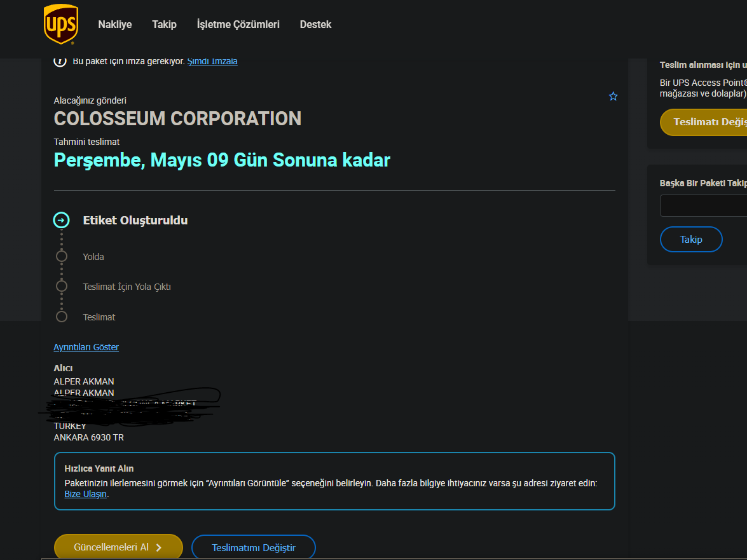
Task: Click the Teslimatımı Değiştir button
Action: tap(254, 548)
